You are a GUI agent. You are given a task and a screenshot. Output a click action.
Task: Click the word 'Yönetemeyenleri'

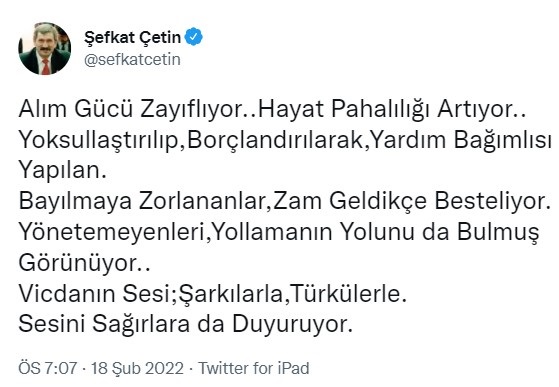coord(112,232)
